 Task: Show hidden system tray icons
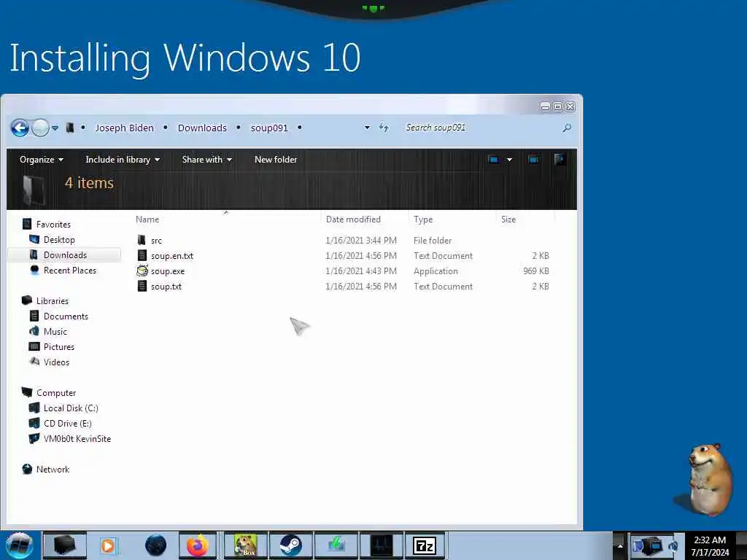click(620, 545)
